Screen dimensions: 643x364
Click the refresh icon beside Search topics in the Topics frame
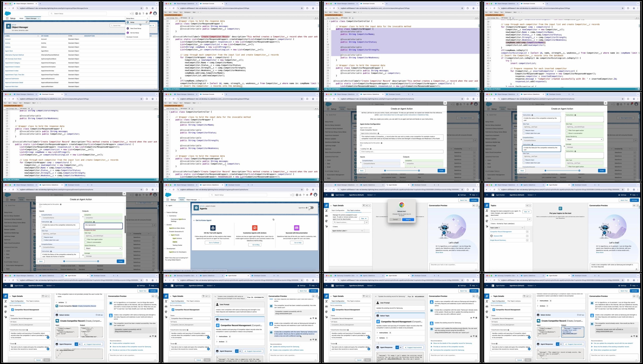click(x=530, y=219)
